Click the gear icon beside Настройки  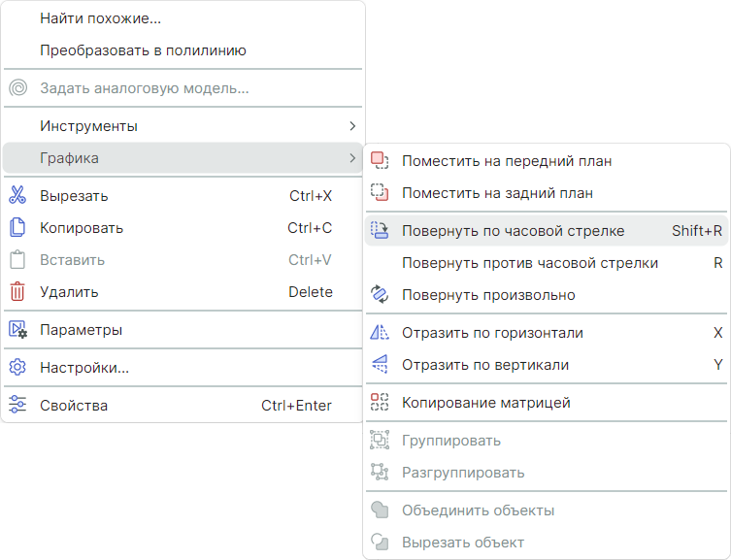click(17, 368)
